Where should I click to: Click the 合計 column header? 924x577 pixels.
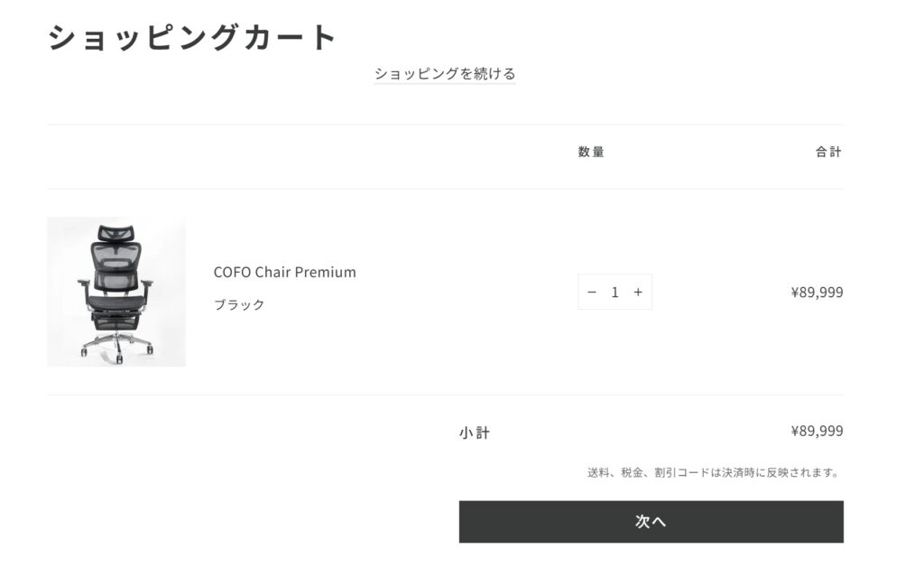click(829, 151)
